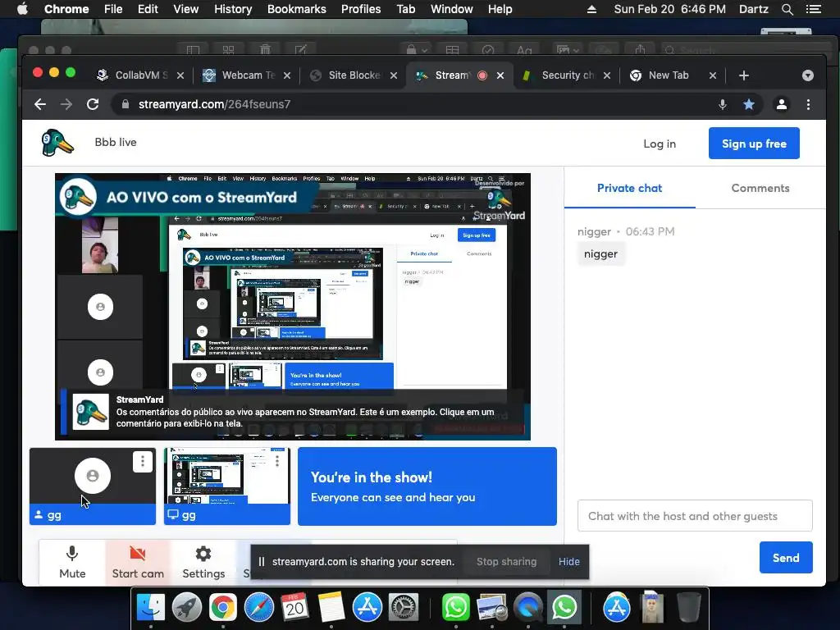Viewport: 840px width, 630px height.
Task: Open Preview from the Dock
Action: pyautogui.click(x=492, y=608)
